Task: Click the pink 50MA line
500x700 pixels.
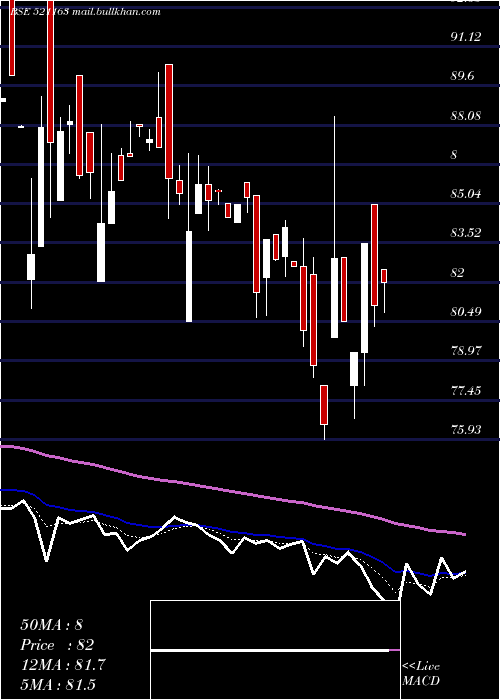Action: click(232, 491)
